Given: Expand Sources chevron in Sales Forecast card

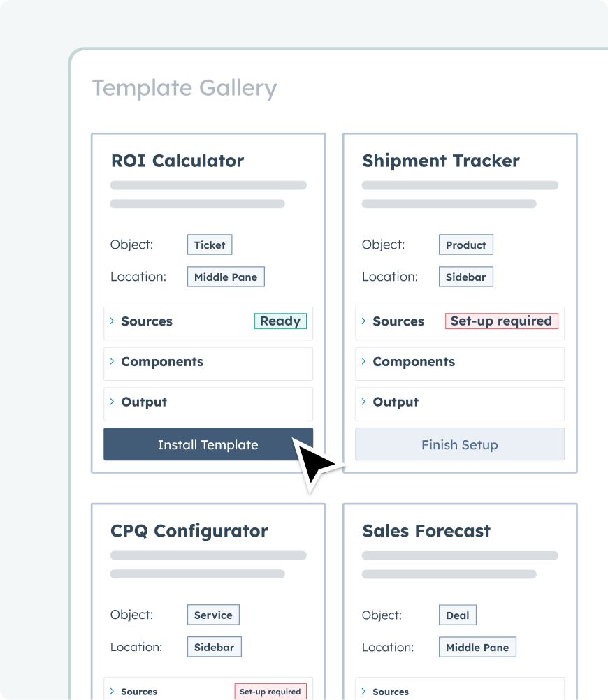Looking at the screenshot, I should tap(363, 692).
